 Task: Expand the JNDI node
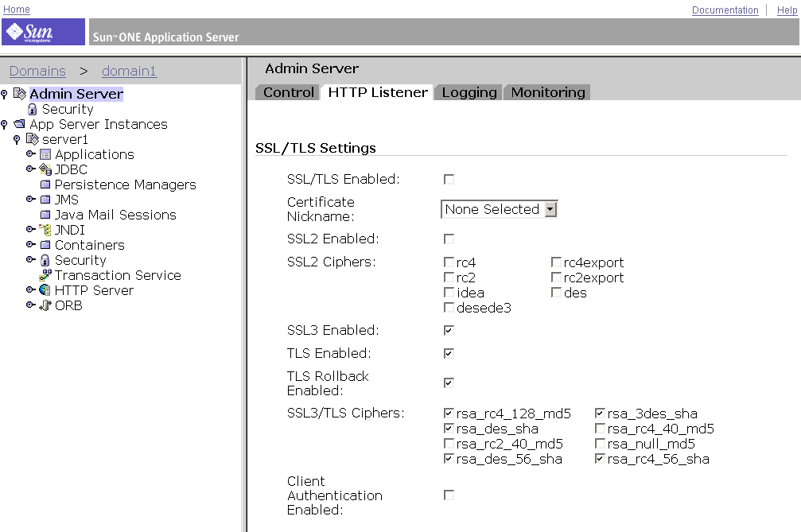click(x=31, y=229)
